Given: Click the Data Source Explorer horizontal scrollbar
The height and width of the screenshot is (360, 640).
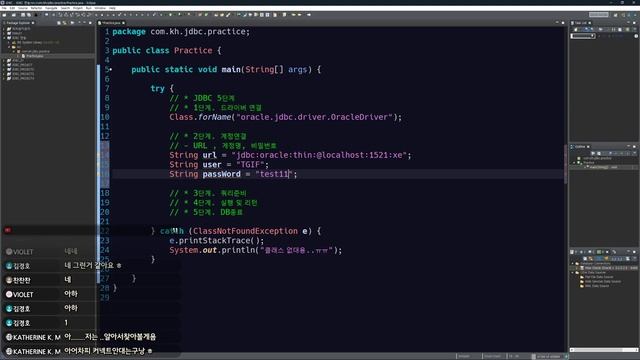Looking at the screenshot, I should [603, 350].
